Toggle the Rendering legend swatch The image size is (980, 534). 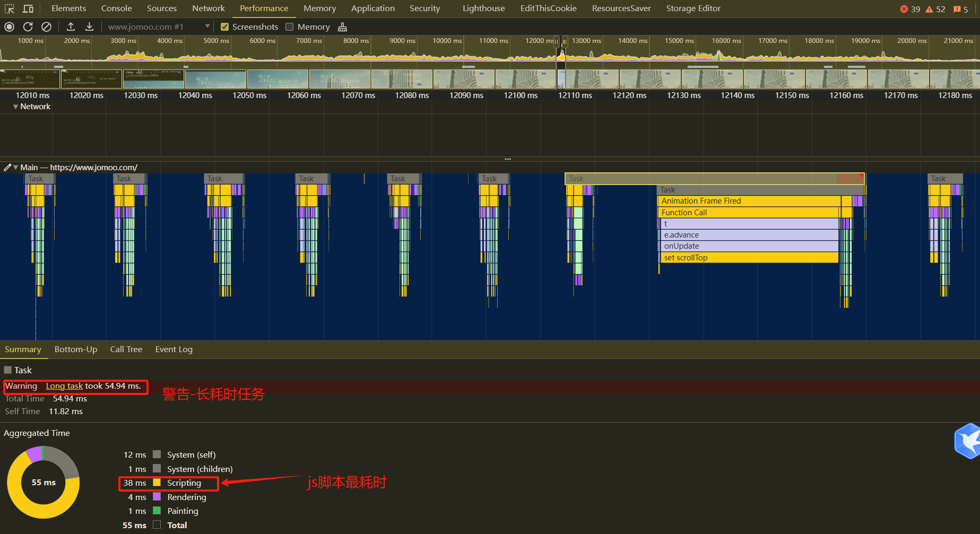click(x=157, y=497)
